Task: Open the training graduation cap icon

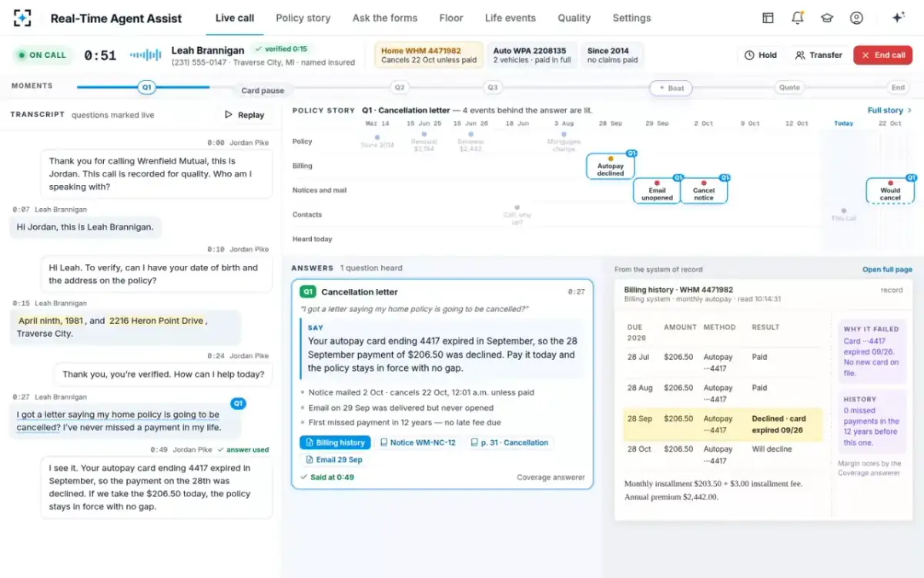Action: pos(827,18)
